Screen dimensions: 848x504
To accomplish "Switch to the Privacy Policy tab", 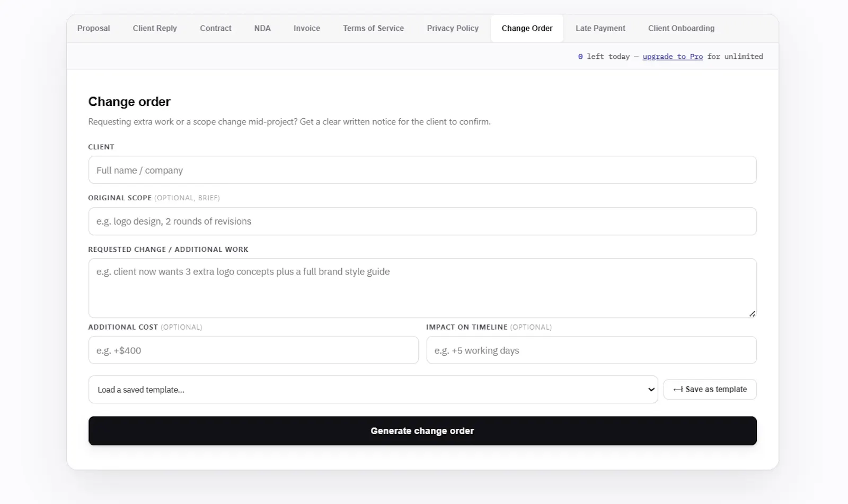I will (x=453, y=28).
